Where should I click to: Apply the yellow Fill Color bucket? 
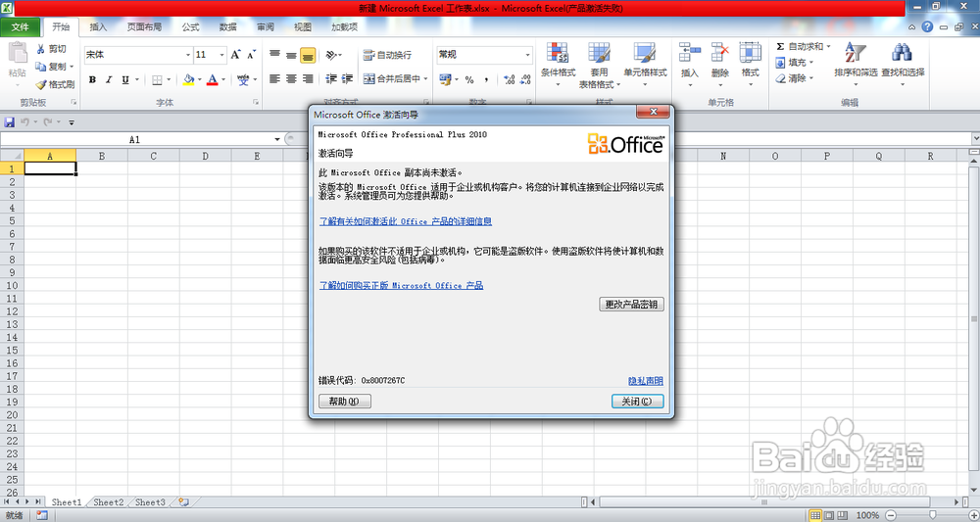click(x=188, y=79)
